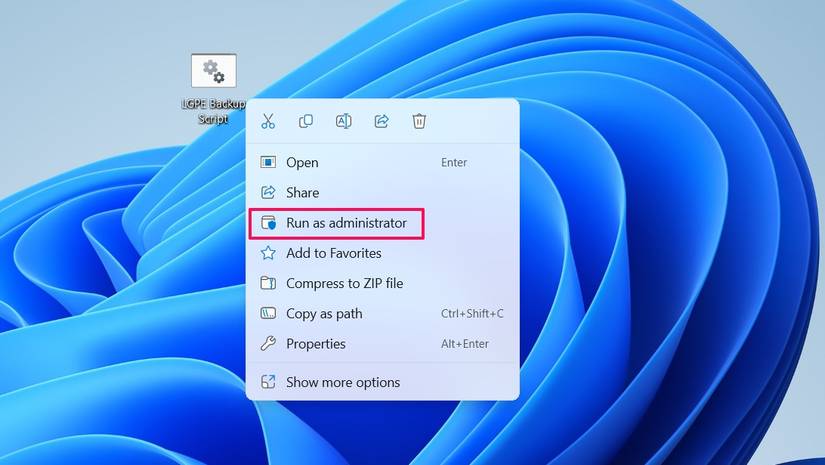Click the Delete trash can icon
The image size is (825, 465).
pyautogui.click(x=419, y=122)
